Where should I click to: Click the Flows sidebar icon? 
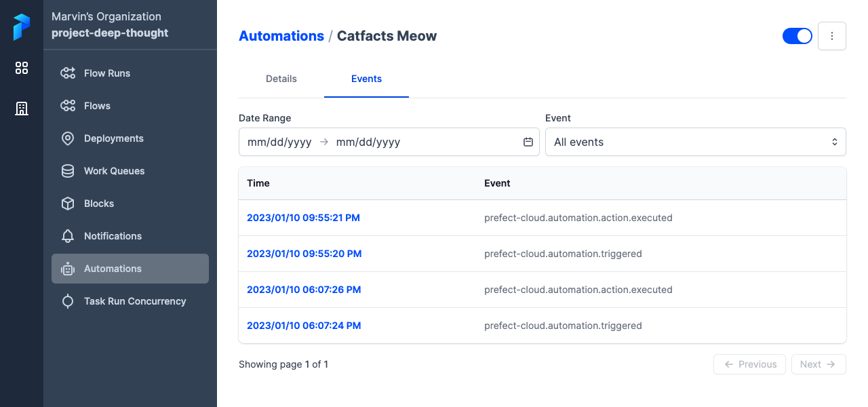click(68, 106)
